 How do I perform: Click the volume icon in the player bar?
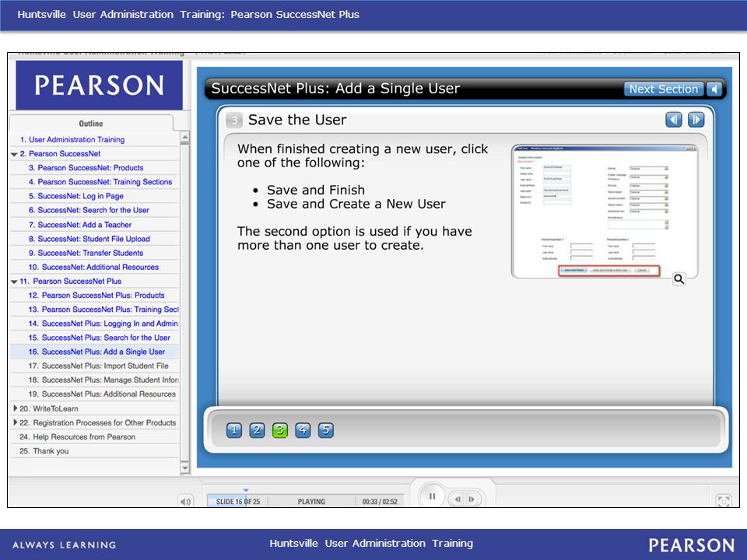(186, 502)
